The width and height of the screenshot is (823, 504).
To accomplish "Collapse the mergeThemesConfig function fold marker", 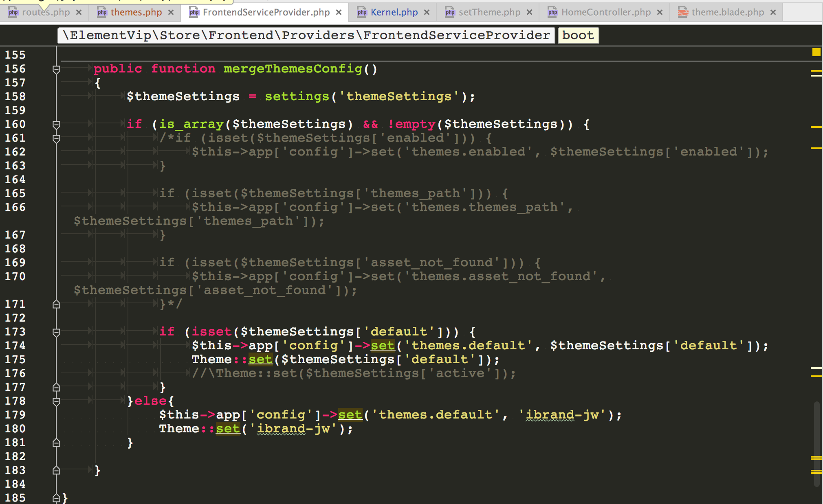I will tap(56, 69).
